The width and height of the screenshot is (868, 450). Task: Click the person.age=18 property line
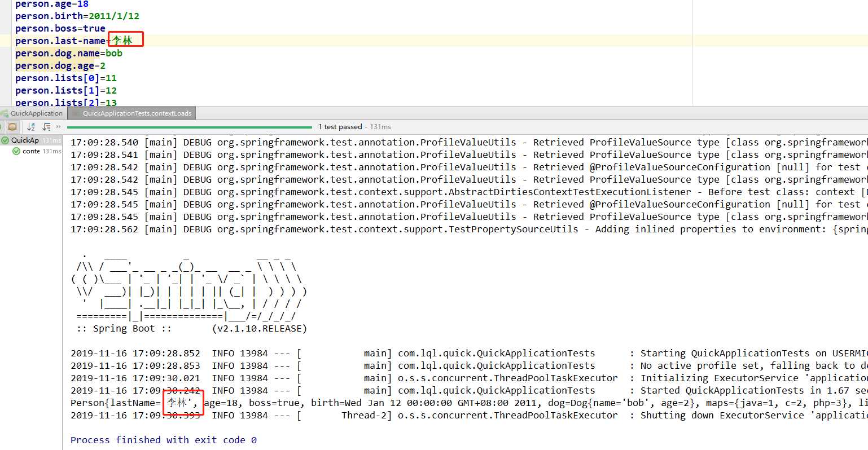pos(52,4)
